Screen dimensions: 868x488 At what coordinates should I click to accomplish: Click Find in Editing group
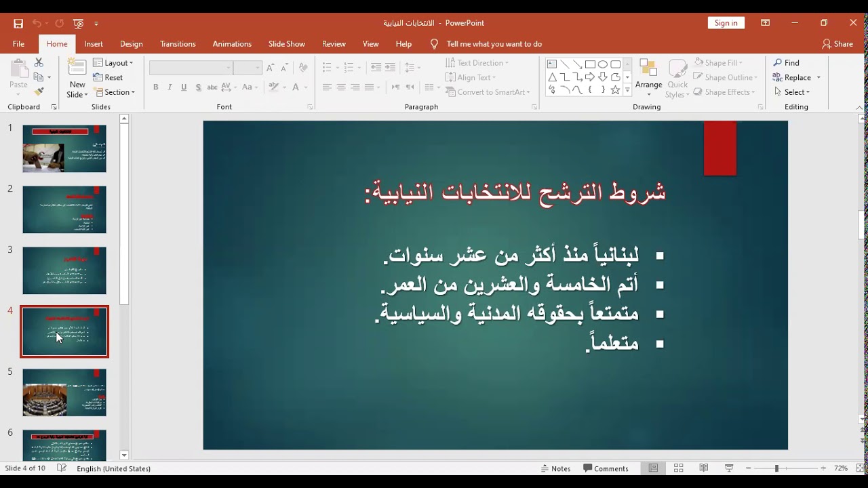point(787,63)
